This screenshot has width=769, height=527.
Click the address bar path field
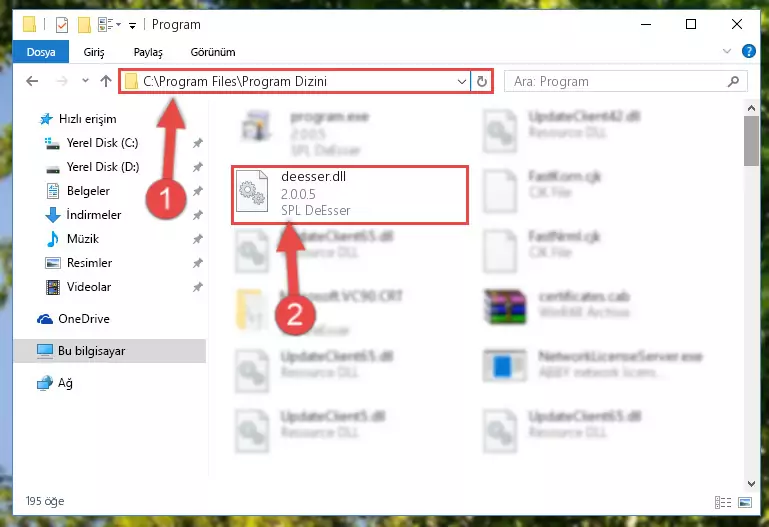pyautogui.click(x=294, y=81)
